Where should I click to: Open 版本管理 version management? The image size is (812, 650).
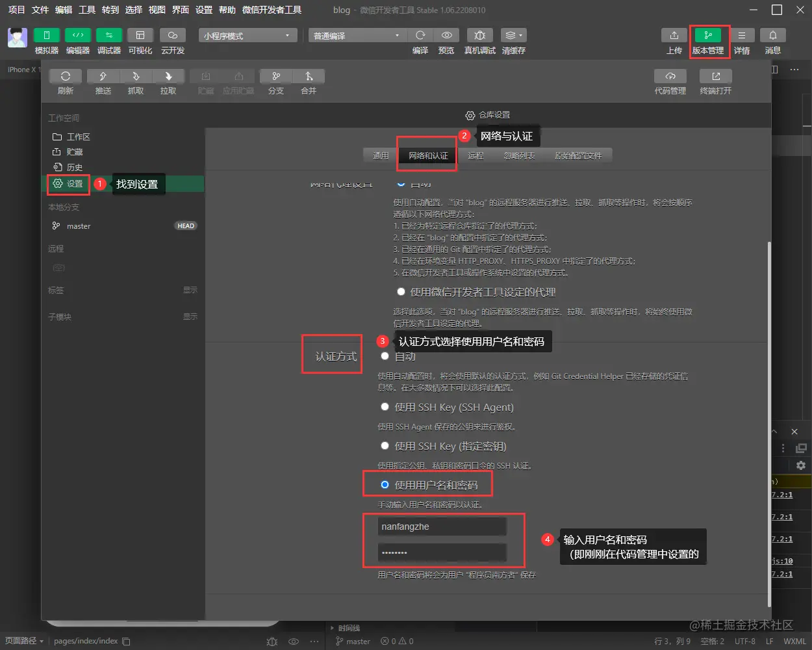(x=707, y=35)
